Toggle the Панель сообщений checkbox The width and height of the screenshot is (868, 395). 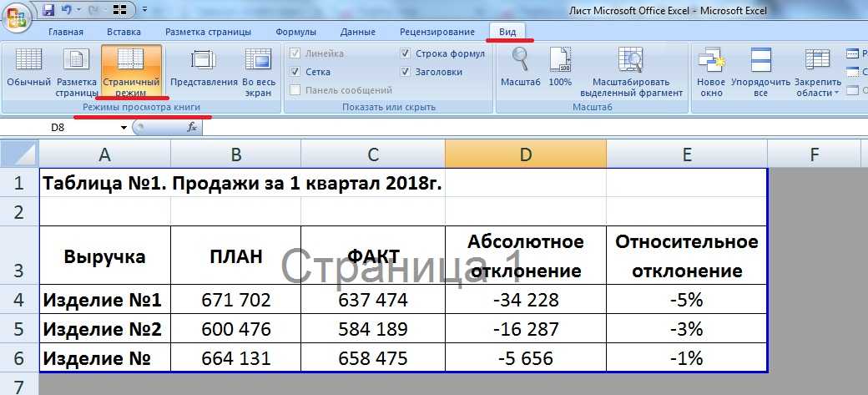coord(295,89)
